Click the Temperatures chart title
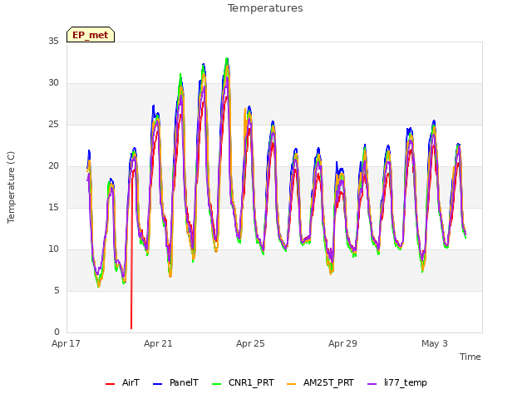The height and width of the screenshot is (399, 532). click(x=265, y=8)
